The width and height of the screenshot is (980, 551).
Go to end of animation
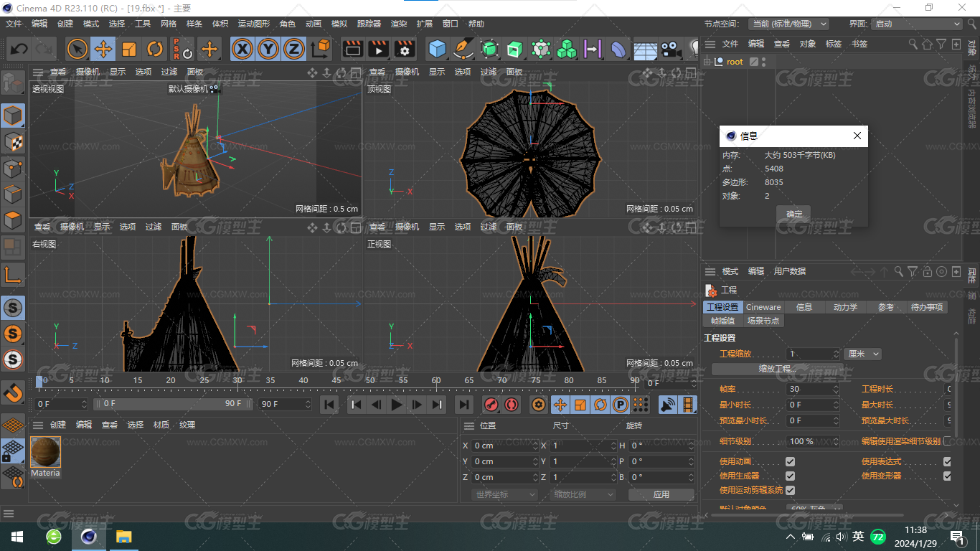coord(464,405)
